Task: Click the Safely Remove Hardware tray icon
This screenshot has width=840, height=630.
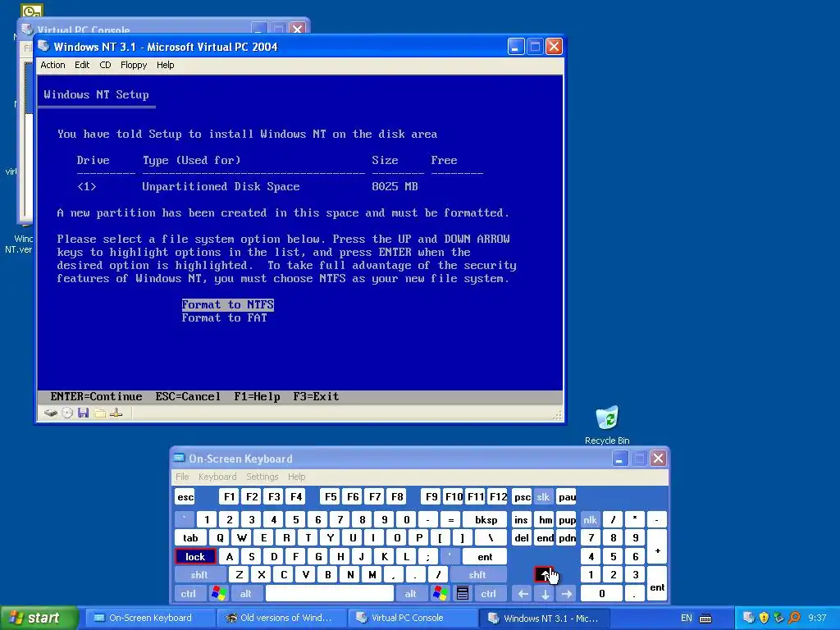Action: pyautogui.click(x=779, y=618)
